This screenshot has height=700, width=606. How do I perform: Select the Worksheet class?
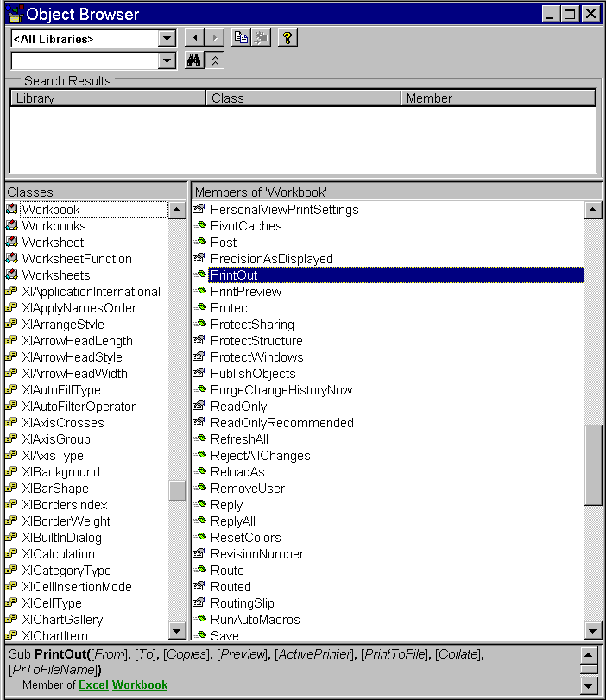pos(53,243)
